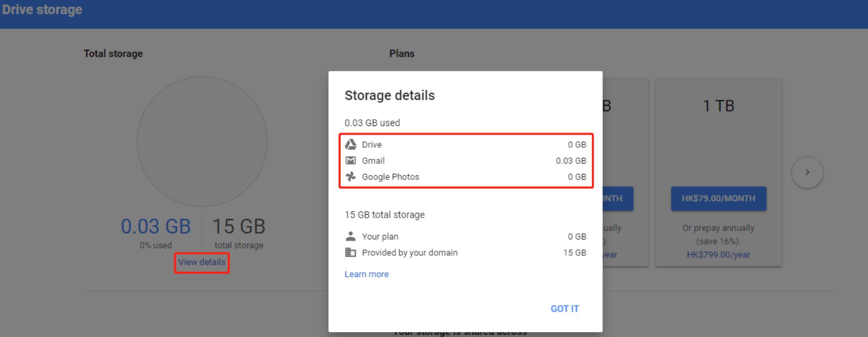
Task: Choose the HK$79.00/MONTH plan button
Action: click(x=718, y=198)
